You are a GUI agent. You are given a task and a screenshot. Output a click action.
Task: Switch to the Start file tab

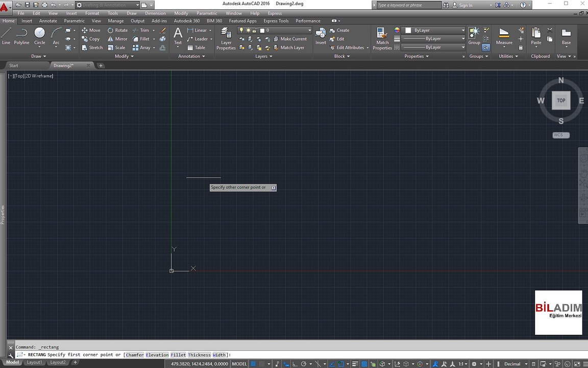pyautogui.click(x=13, y=65)
